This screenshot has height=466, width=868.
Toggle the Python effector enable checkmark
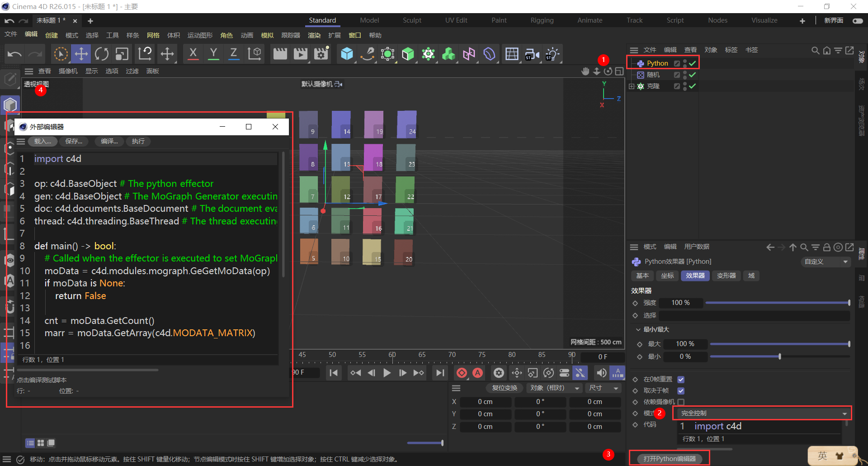click(x=693, y=63)
